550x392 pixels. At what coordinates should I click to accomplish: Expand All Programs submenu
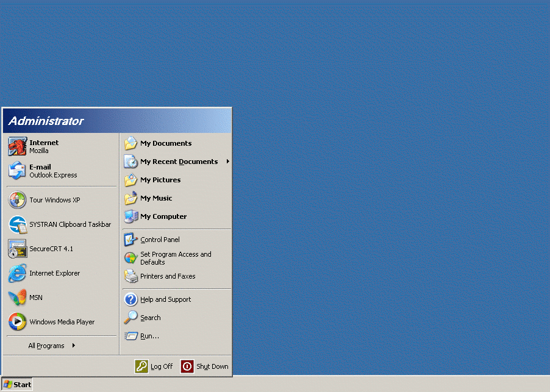coord(52,346)
